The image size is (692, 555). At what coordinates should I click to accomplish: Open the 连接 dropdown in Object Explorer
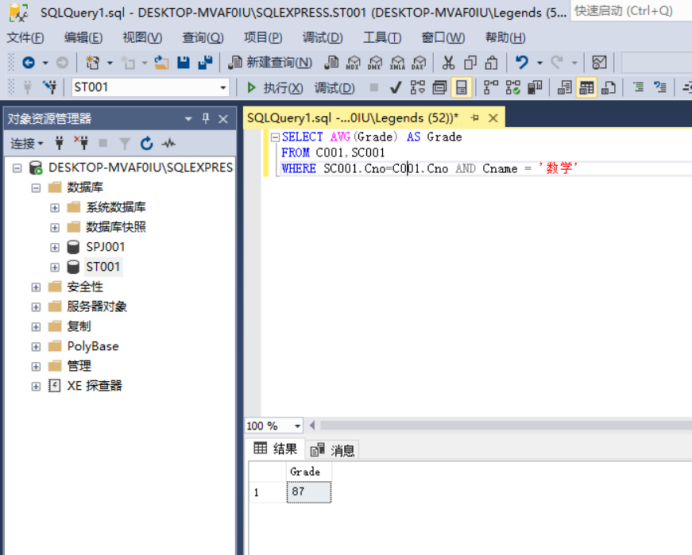(27, 143)
